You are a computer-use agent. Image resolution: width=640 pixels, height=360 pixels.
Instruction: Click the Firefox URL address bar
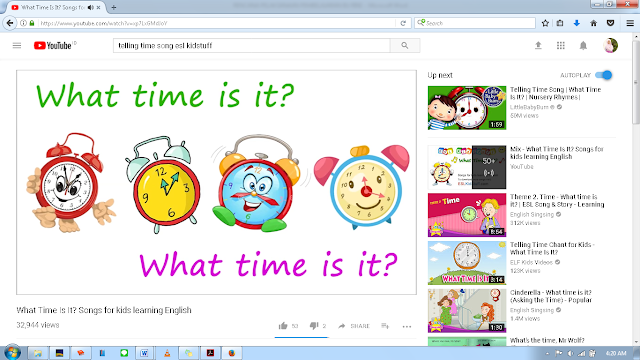point(216,23)
